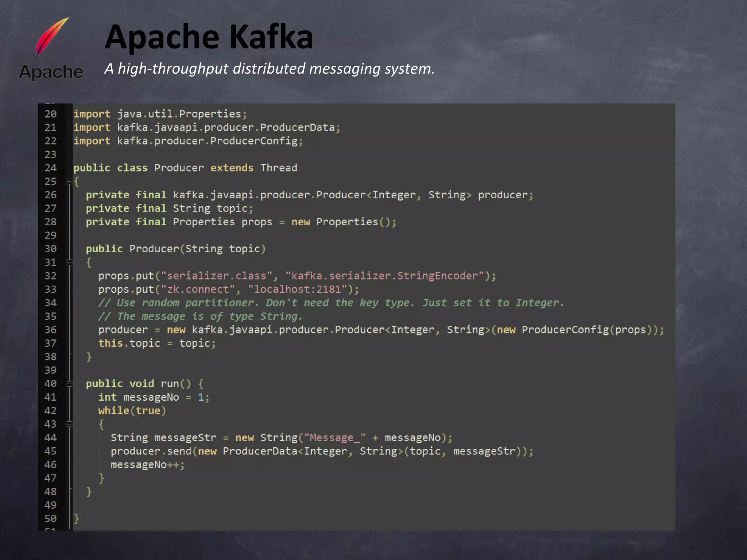Click the comment about random partitioner

[x=330, y=303]
